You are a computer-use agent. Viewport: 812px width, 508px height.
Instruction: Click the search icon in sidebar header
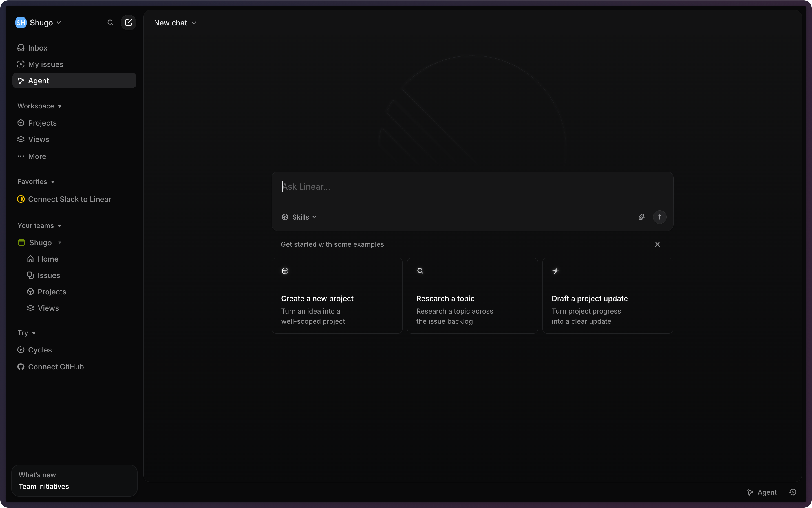tap(111, 23)
